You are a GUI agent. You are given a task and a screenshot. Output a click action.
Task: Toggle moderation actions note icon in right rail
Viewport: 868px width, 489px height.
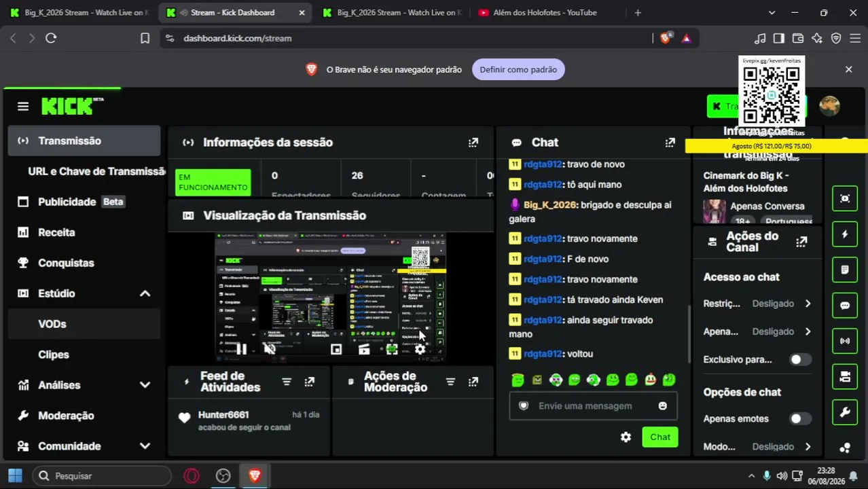(x=845, y=270)
